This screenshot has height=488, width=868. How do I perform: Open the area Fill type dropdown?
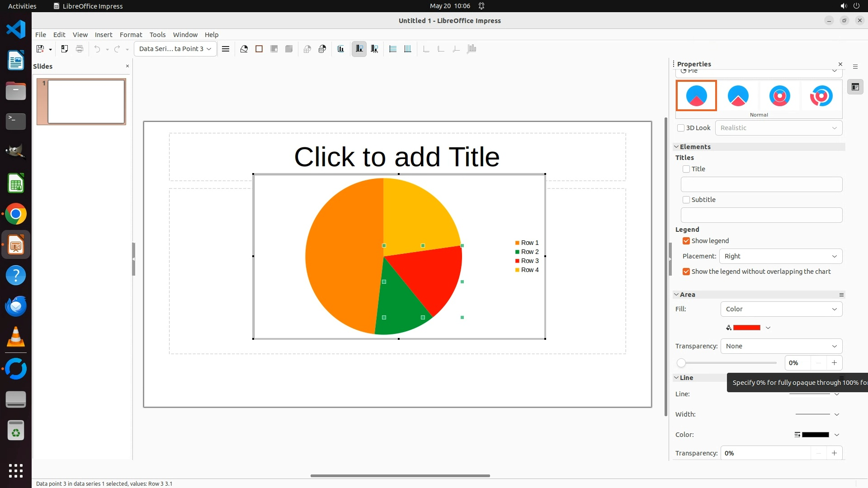click(x=781, y=309)
